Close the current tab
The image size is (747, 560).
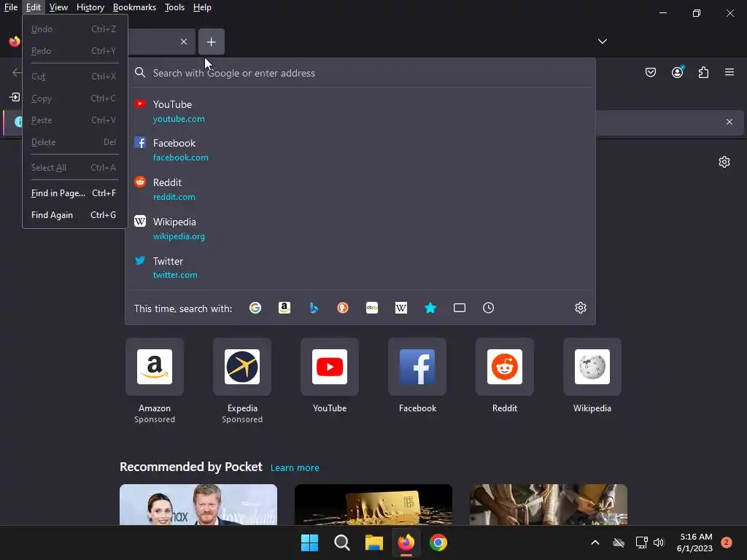tap(184, 42)
